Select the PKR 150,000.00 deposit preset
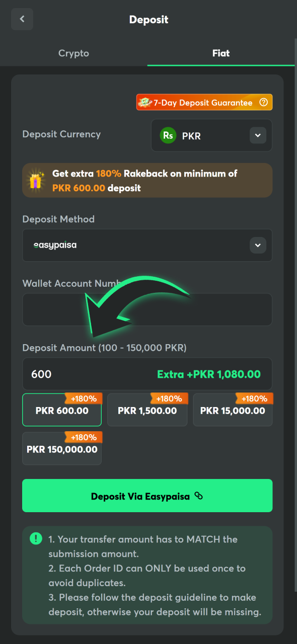Image resolution: width=297 pixels, height=644 pixels. (61, 449)
